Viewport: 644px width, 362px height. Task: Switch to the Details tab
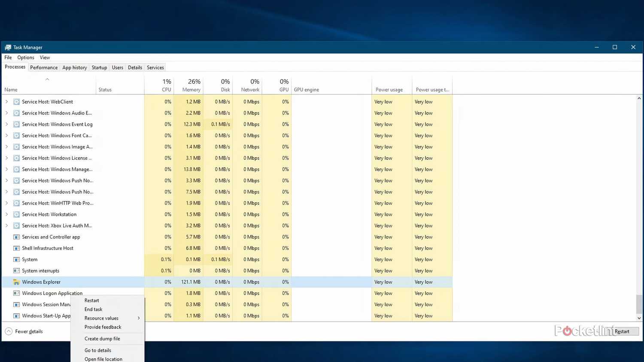click(x=135, y=67)
